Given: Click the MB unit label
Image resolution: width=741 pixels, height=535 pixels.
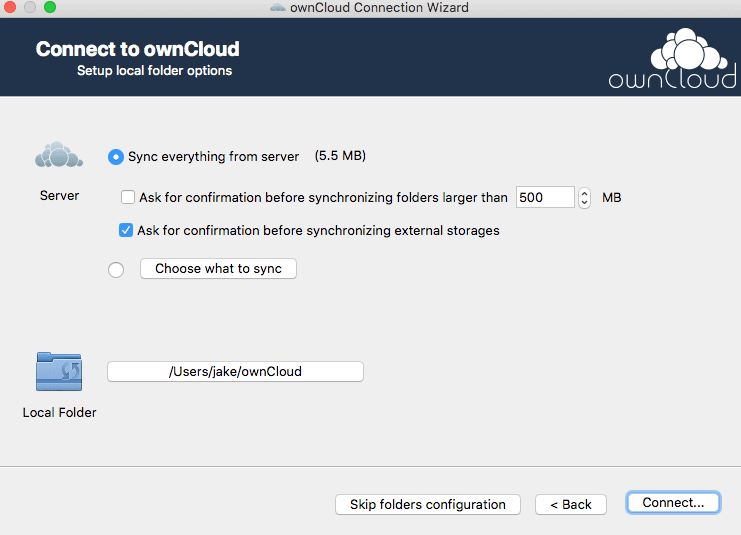Looking at the screenshot, I should pyautogui.click(x=612, y=198).
